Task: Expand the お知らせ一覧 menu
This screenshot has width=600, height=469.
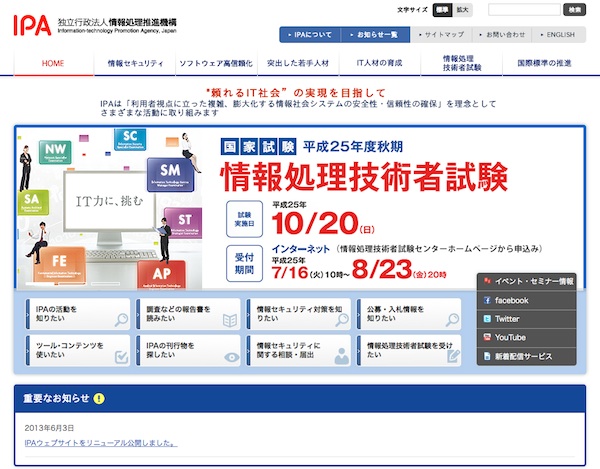Action: pos(376,34)
